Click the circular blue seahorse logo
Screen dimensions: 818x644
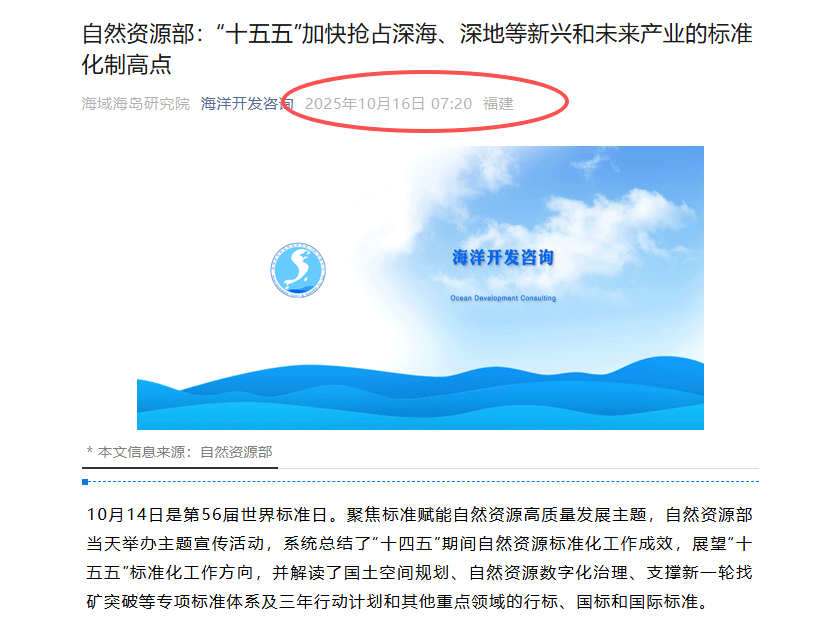click(298, 270)
